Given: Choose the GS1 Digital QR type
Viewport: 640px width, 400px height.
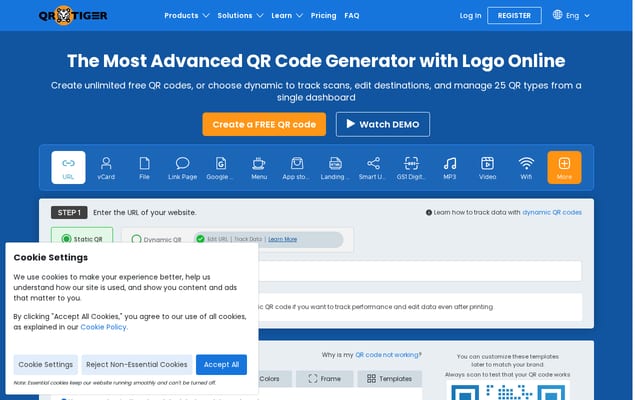Looking at the screenshot, I should pyautogui.click(x=411, y=167).
